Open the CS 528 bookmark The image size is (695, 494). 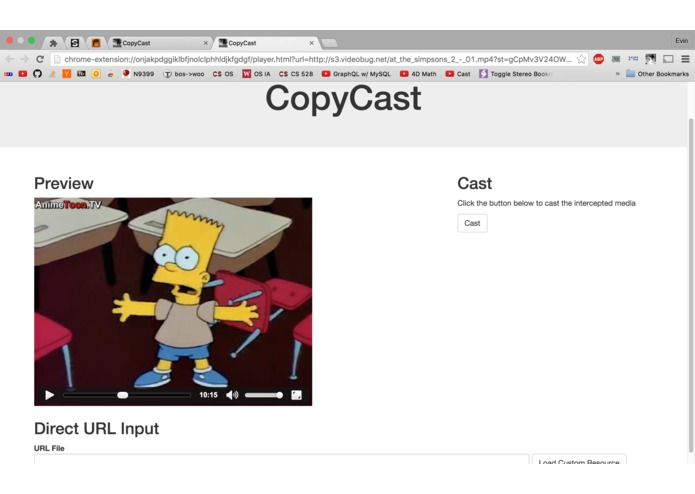[x=296, y=74]
